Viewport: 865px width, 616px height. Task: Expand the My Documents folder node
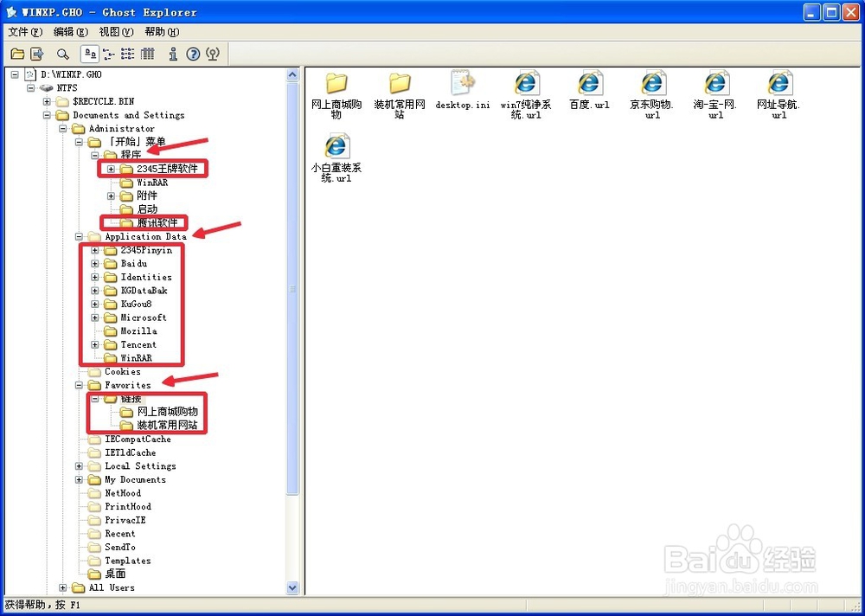[79, 479]
